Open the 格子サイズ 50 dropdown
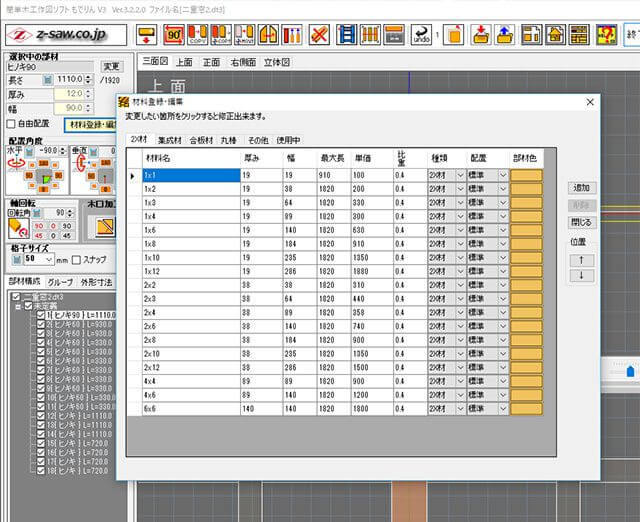The height and width of the screenshot is (522, 640). click(49, 259)
